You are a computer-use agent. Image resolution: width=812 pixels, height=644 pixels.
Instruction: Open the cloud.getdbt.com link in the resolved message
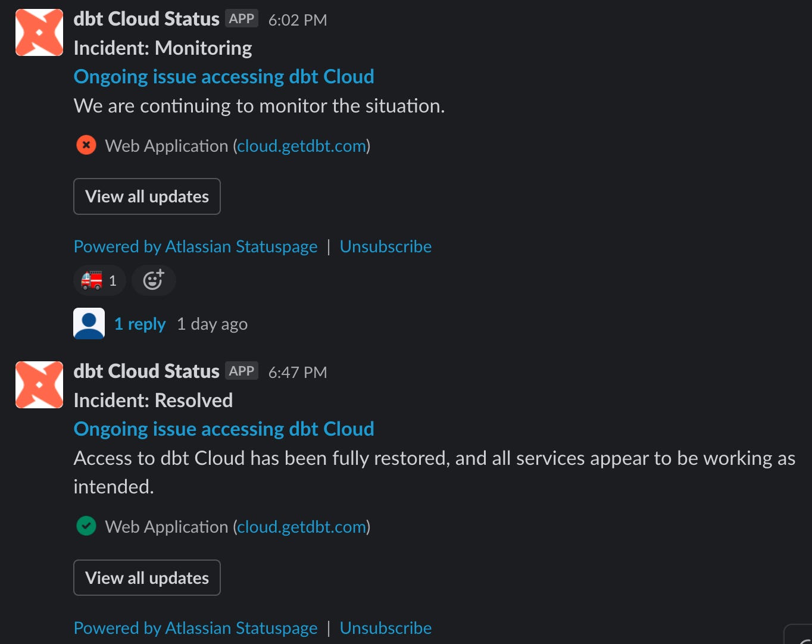coord(301,526)
